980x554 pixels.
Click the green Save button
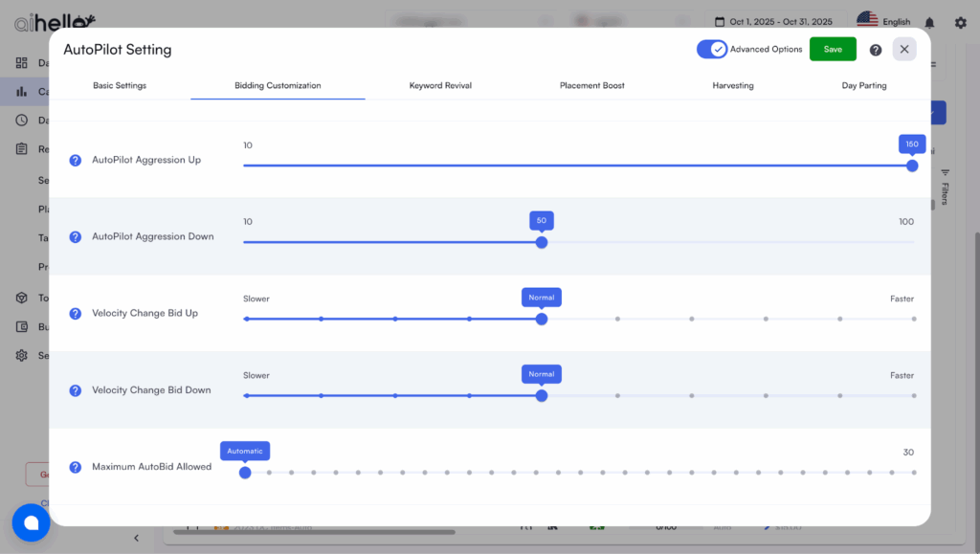point(833,49)
